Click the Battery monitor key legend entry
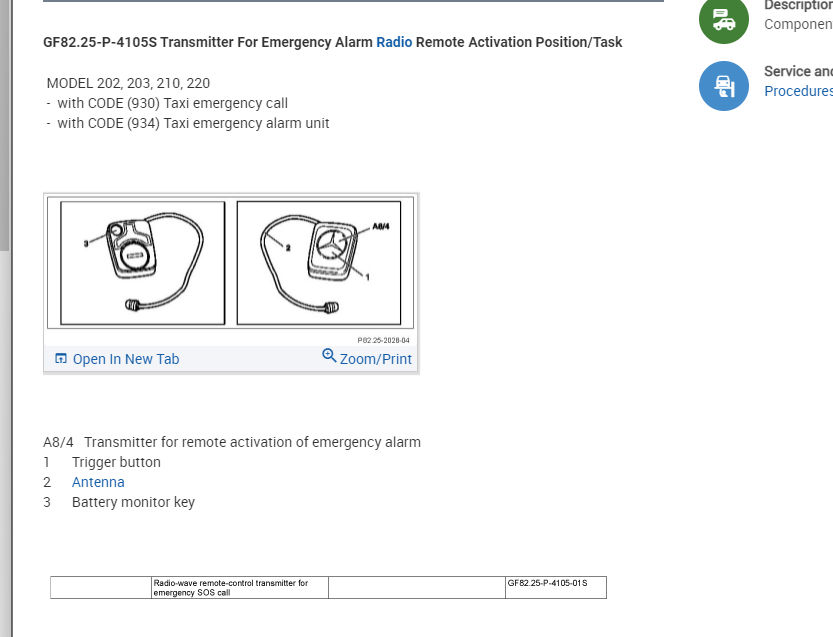The image size is (833, 637). click(133, 502)
